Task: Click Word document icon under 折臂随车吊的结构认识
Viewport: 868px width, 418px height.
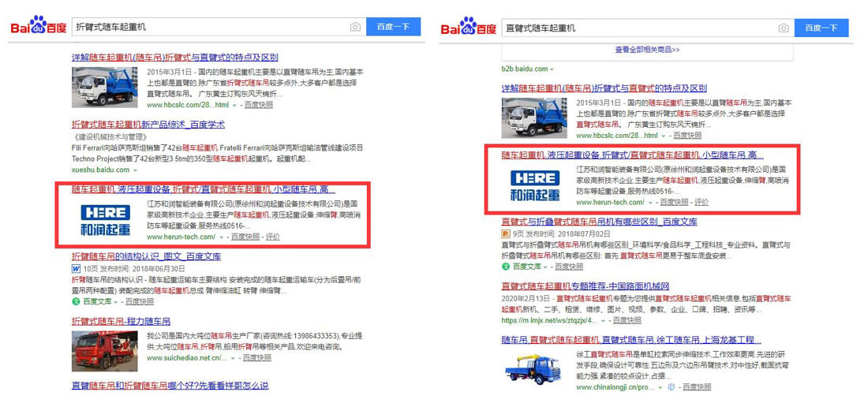Action: [76, 268]
